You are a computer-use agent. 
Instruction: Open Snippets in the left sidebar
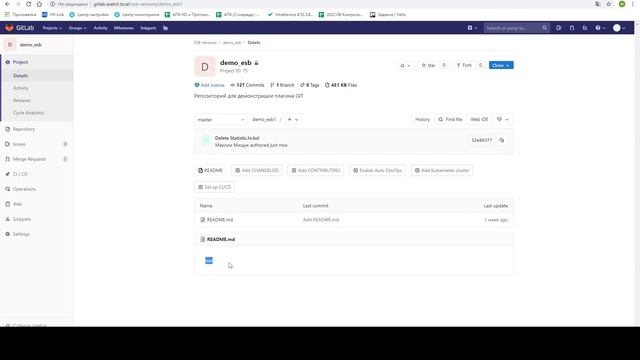[22, 219]
